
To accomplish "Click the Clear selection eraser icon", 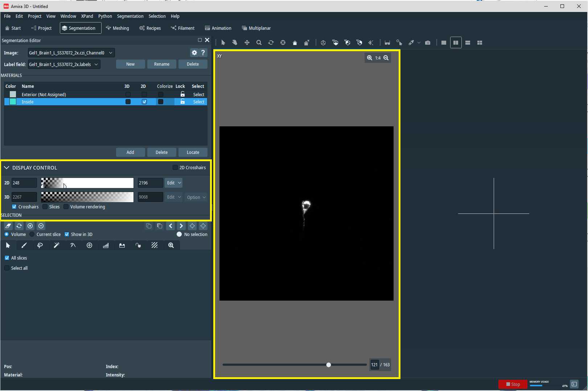I will coord(8,226).
